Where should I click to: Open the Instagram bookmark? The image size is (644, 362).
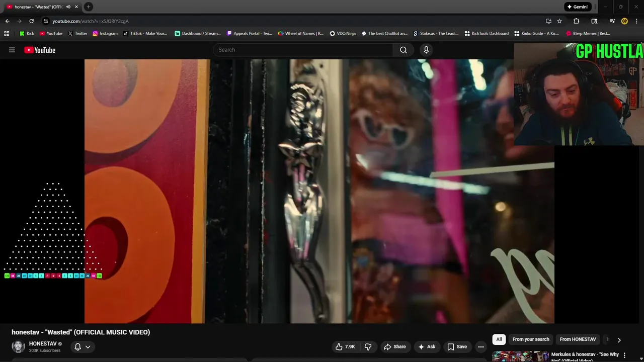105,34
